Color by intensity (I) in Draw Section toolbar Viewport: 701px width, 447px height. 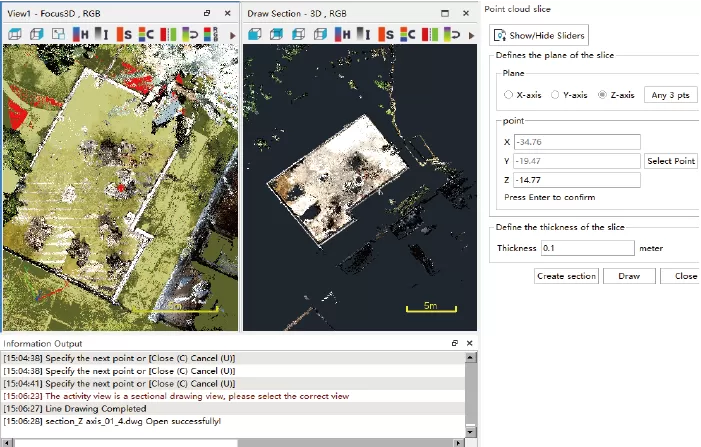[364, 34]
